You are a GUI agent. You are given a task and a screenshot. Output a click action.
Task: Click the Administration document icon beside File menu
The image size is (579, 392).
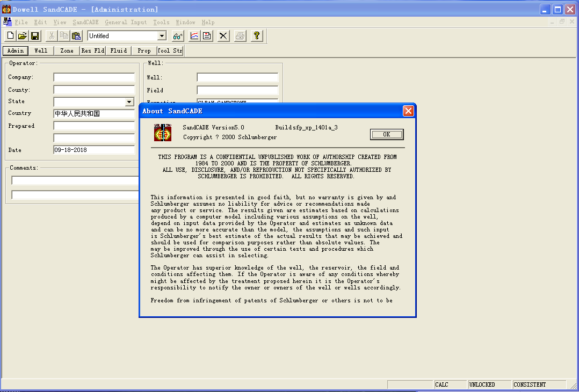click(x=7, y=22)
